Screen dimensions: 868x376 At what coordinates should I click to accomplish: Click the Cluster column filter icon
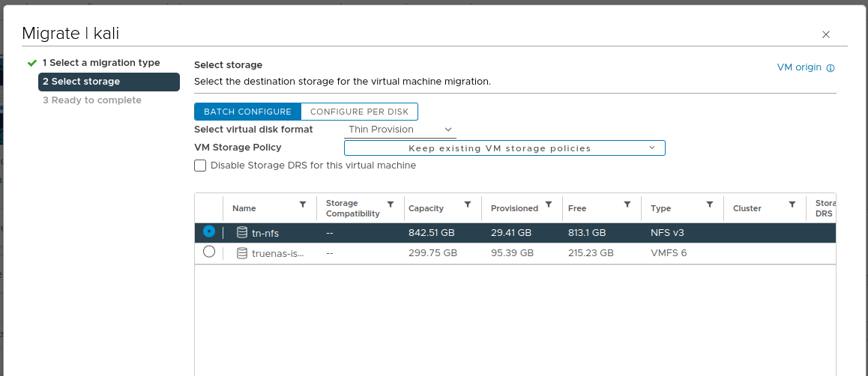point(792,204)
